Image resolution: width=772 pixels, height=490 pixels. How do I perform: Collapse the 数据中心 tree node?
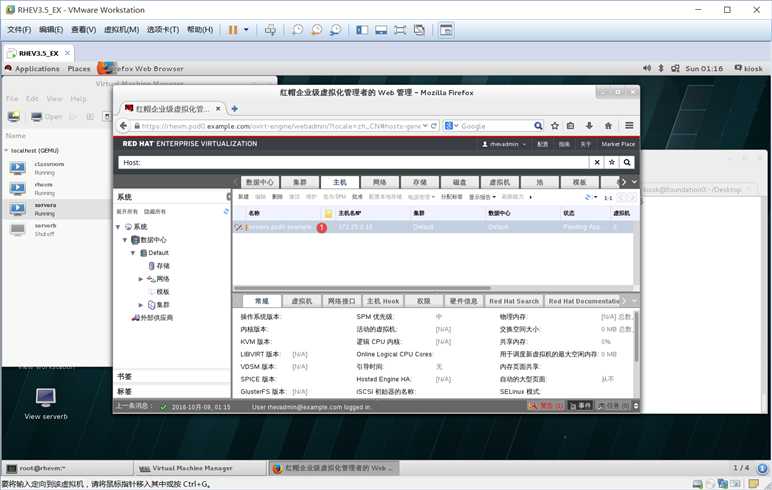click(x=125, y=240)
